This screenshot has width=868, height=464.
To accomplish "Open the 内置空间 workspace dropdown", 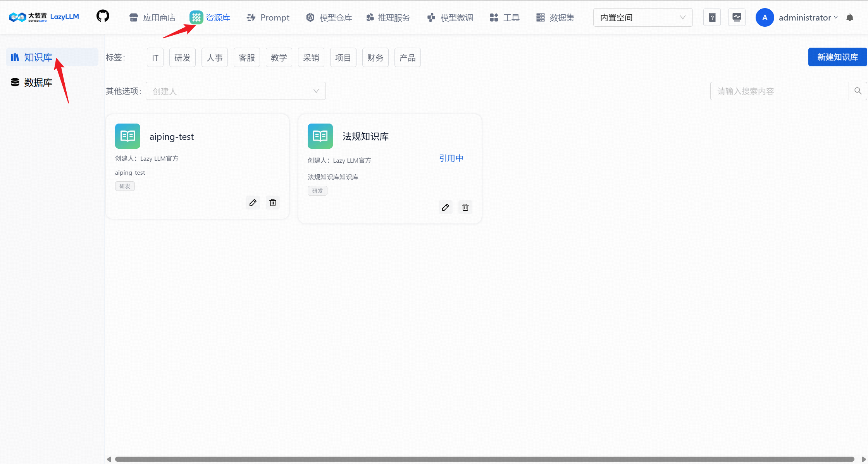I will (642, 17).
